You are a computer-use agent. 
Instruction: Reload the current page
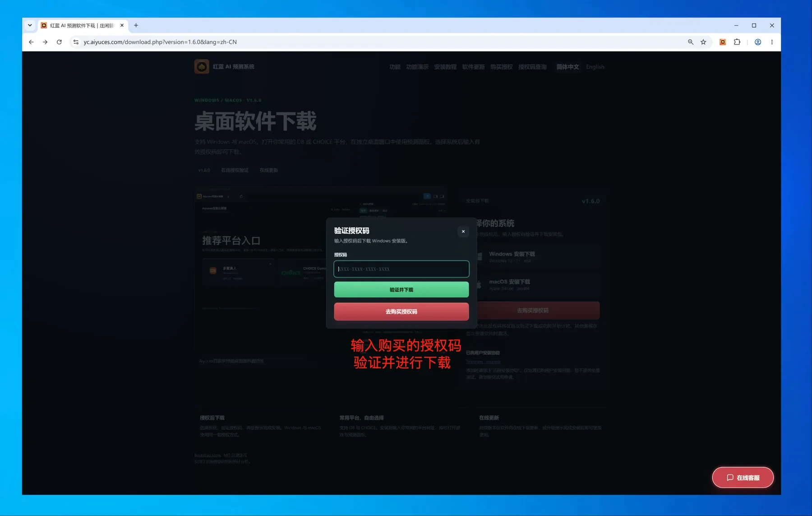click(x=59, y=42)
